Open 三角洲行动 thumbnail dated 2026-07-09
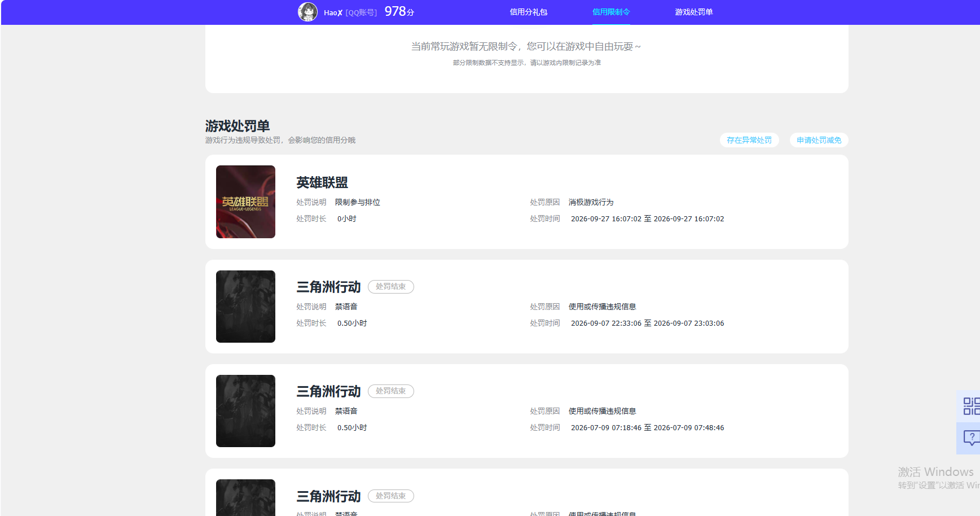The height and width of the screenshot is (516, 980). tap(245, 411)
